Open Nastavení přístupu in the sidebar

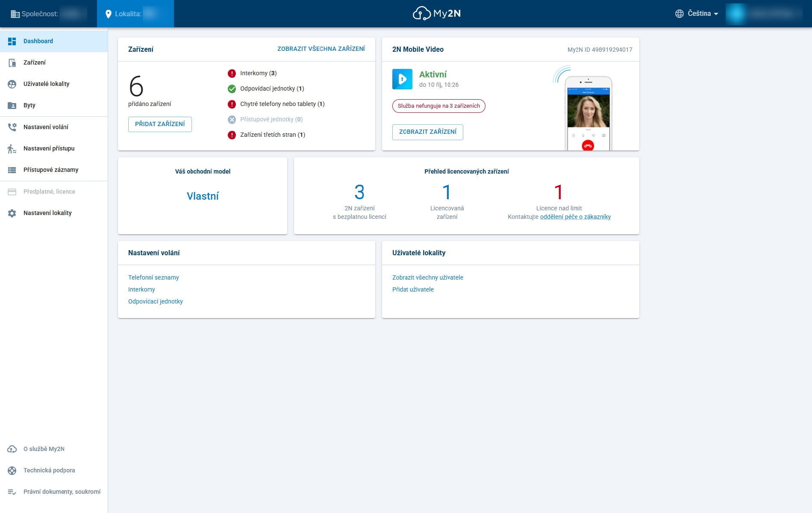[54, 148]
